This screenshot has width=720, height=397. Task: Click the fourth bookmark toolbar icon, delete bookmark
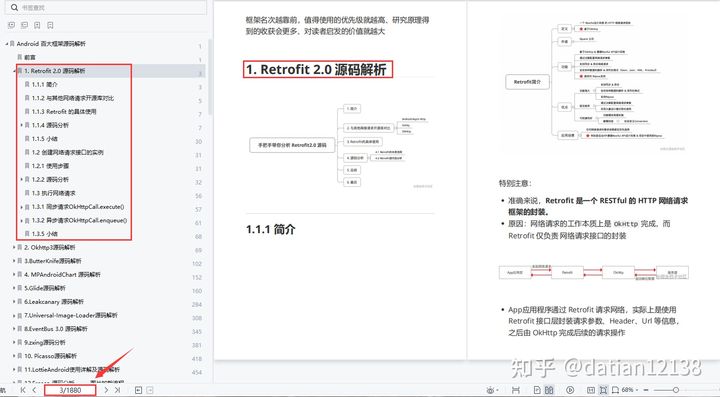click(x=50, y=25)
